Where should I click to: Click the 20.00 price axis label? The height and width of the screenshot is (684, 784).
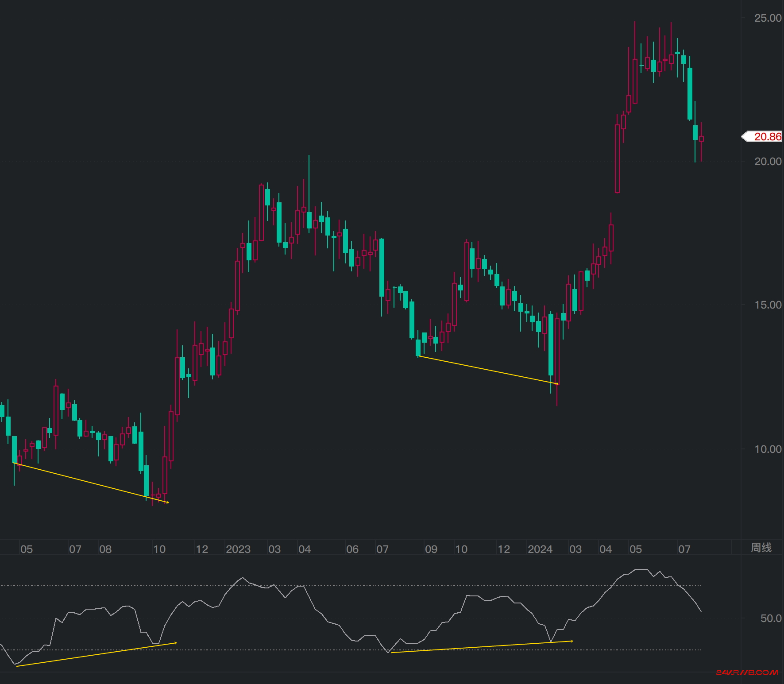[768, 162]
